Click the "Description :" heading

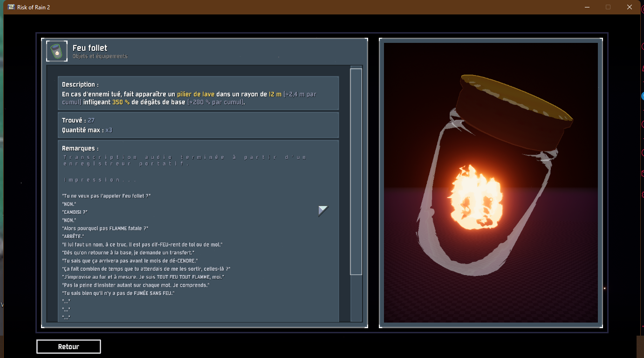point(80,85)
